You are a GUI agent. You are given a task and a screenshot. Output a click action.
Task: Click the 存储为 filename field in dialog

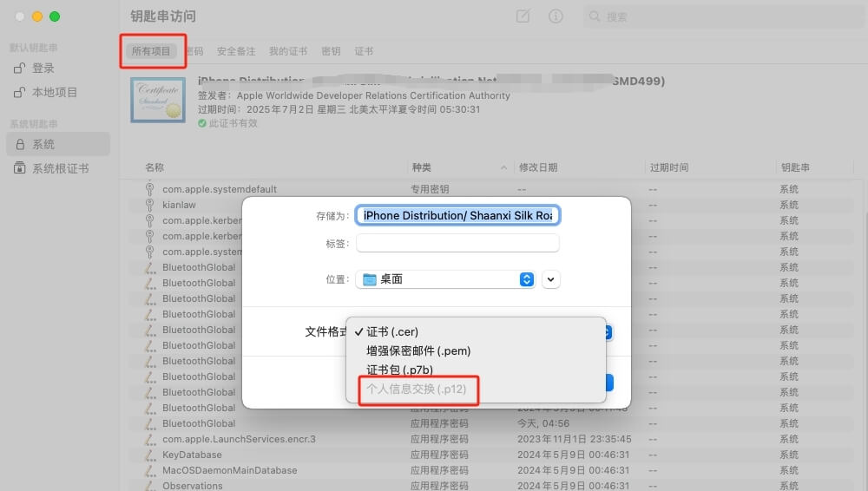point(457,215)
